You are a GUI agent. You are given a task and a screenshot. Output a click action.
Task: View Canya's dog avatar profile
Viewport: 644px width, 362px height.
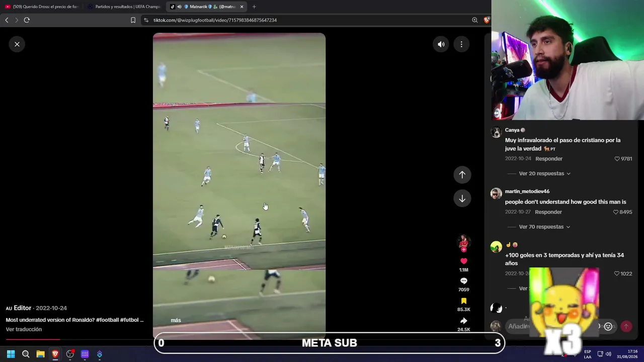pyautogui.click(x=496, y=132)
